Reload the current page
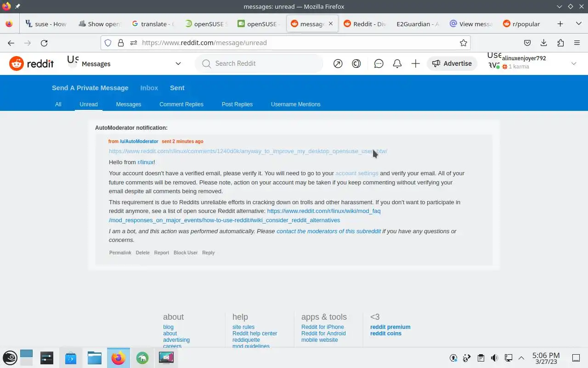The width and height of the screenshot is (588, 368). coord(44,43)
